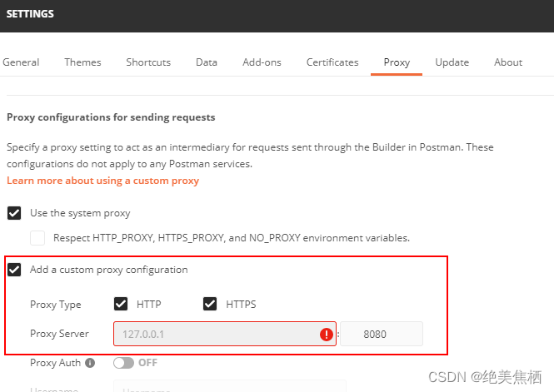
Task: Go to the Data tab
Action: click(x=207, y=62)
